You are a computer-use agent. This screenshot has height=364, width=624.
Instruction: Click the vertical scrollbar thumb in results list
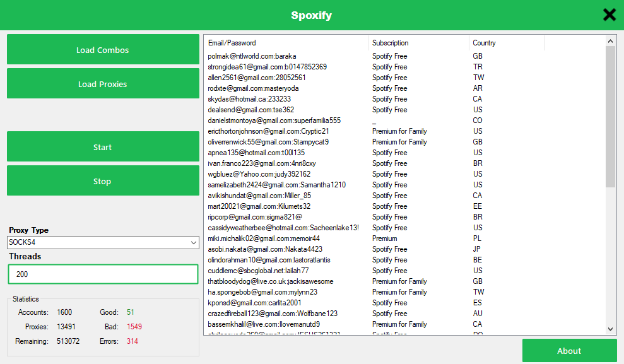point(611,117)
